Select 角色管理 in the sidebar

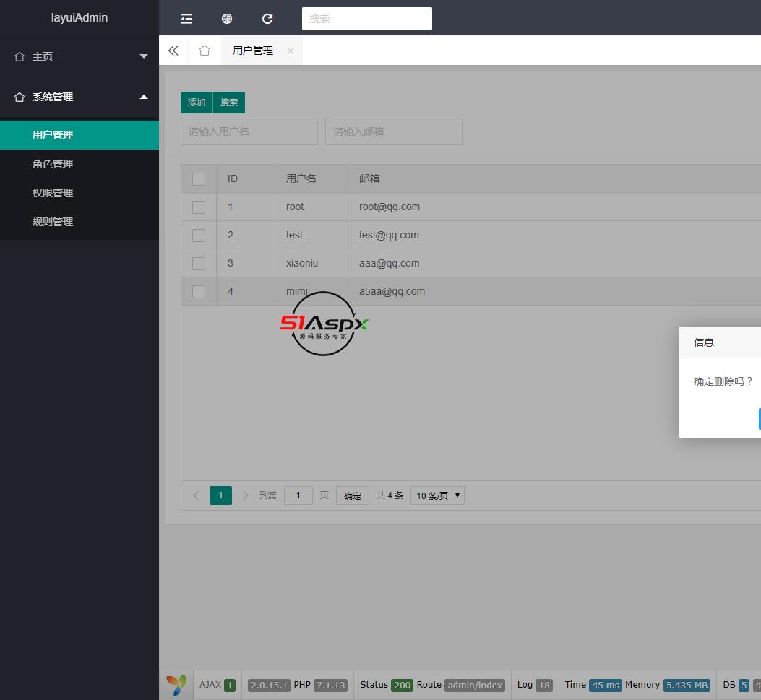(x=79, y=164)
